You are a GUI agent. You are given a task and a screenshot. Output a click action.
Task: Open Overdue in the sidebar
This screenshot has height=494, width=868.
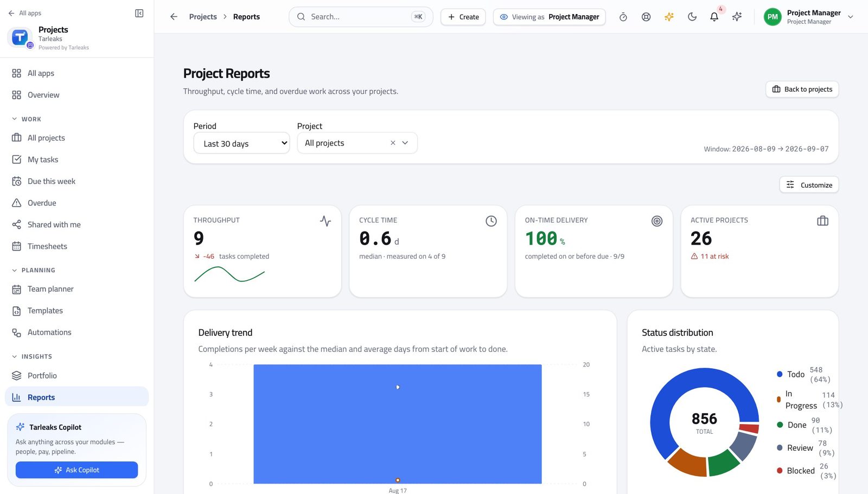[x=77, y=203]
